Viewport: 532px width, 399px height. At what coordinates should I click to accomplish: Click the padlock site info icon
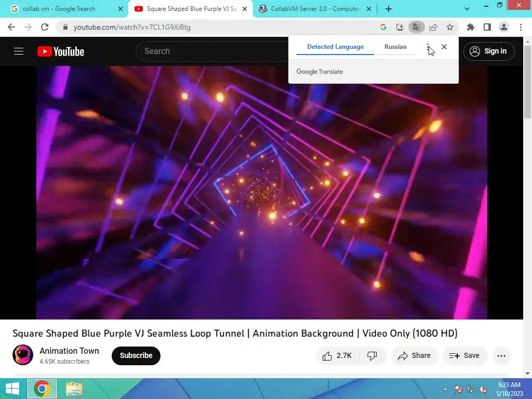coord(65,27)
